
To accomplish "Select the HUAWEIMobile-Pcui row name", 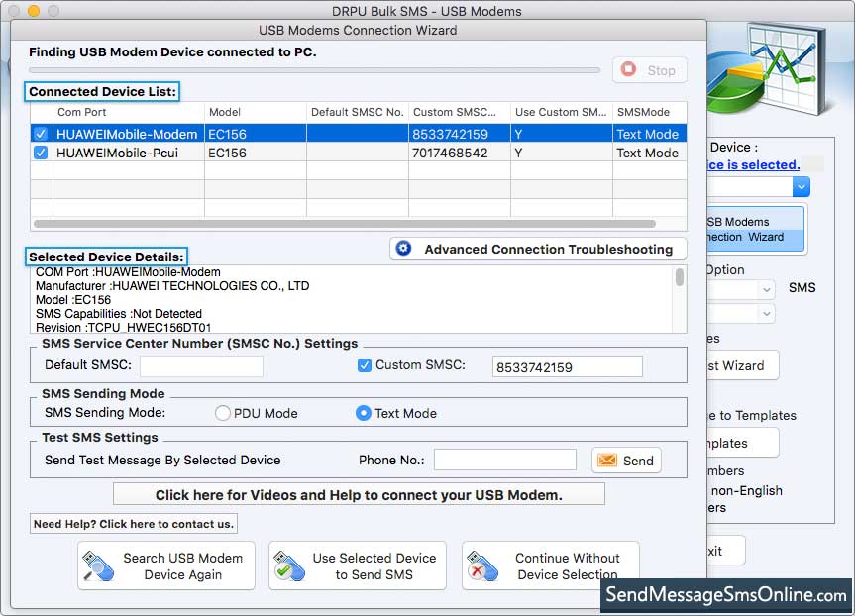I will click(x=117, y=153).
